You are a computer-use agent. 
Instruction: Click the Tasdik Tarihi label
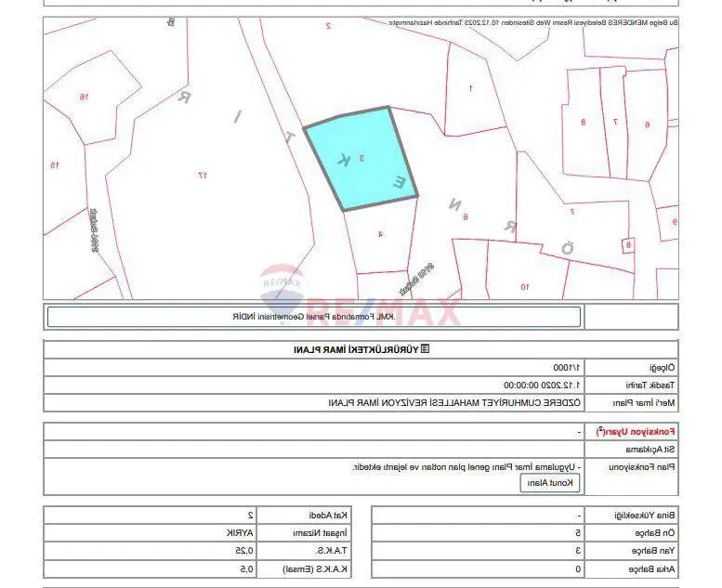pos(650,385)
